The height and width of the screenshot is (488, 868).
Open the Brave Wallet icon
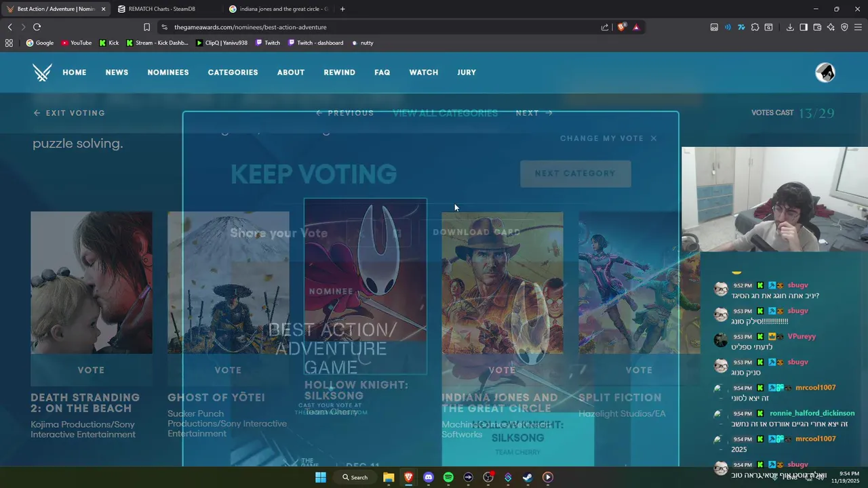pos(817,27)
